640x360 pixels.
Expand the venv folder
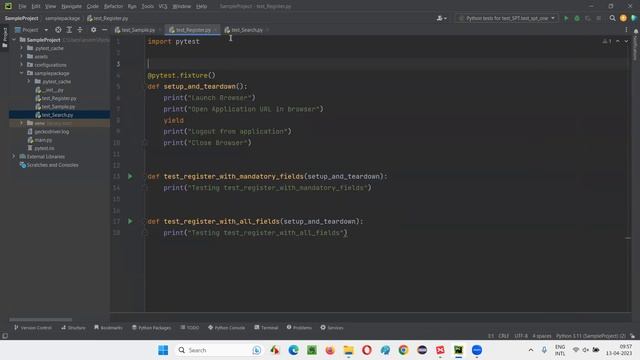point(22,123)
